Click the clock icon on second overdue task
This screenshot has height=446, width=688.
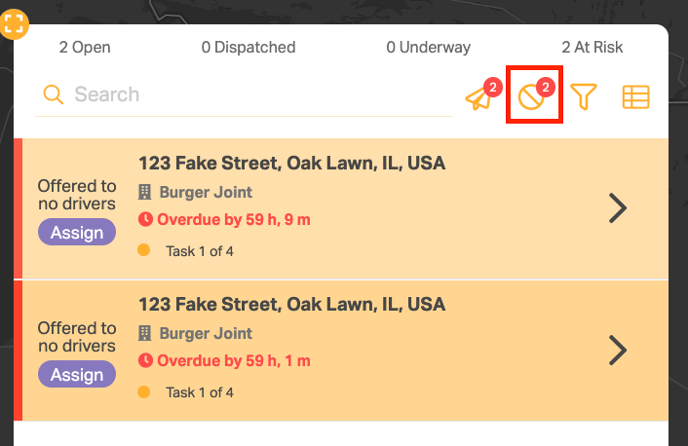coord(145,361)
